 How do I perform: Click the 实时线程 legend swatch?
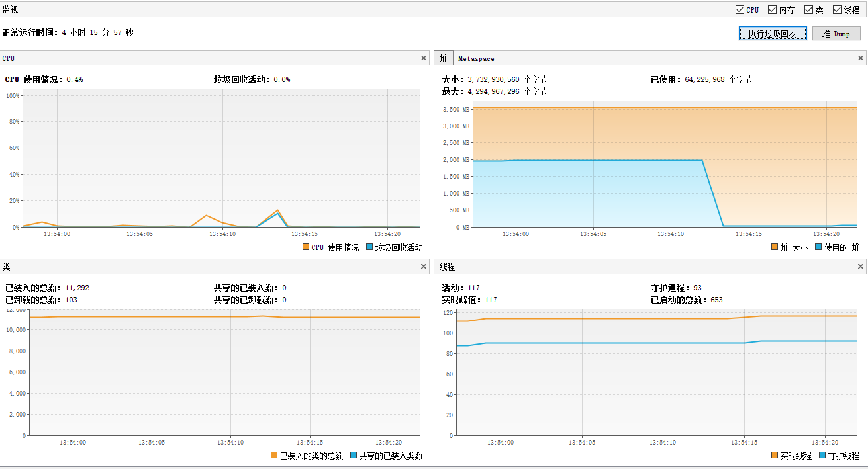(x=775, y=456)
